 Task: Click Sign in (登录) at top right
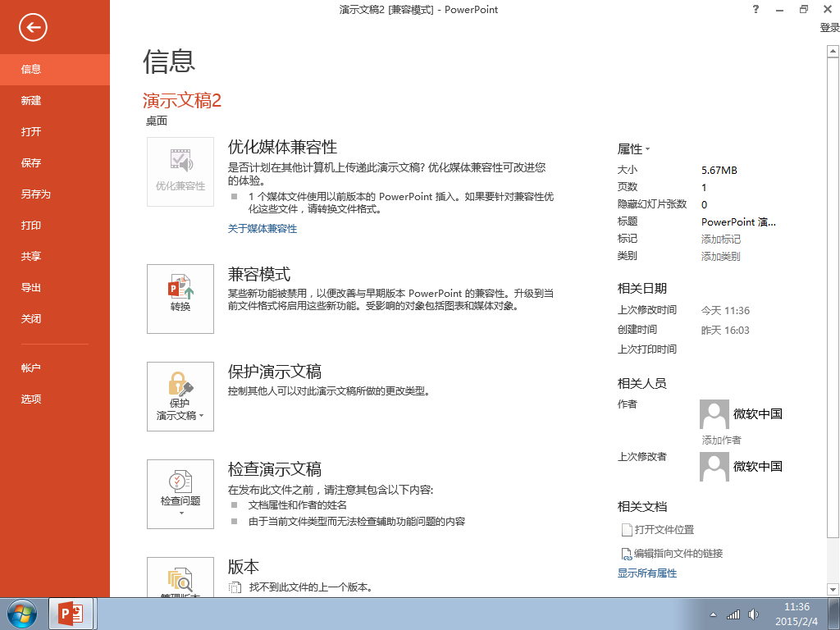click(829, 27)
